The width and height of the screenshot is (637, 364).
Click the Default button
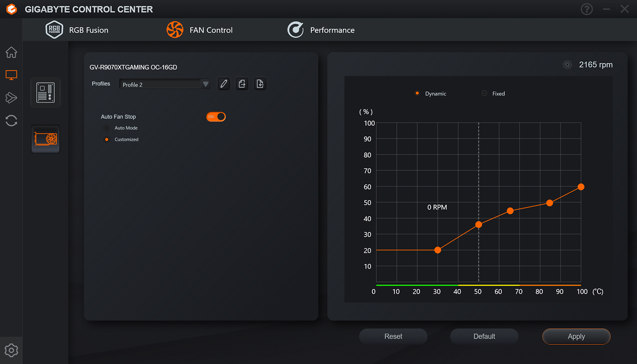[x=484, y=336]
